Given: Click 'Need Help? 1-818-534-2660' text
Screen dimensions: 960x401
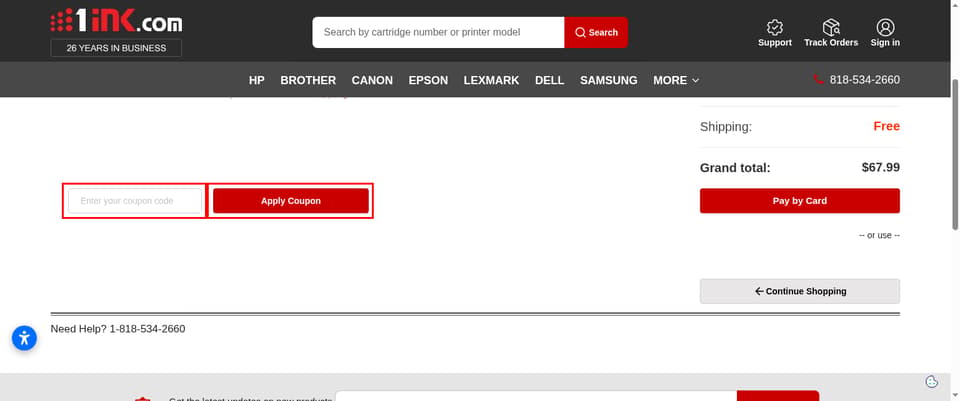Looking at the screenshot, I should pyautogui.click(x=118, y=329).
